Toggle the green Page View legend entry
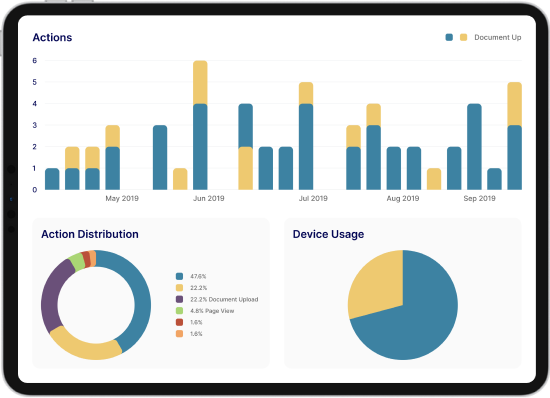Screen dimensions: 550x398 [205, 311]
